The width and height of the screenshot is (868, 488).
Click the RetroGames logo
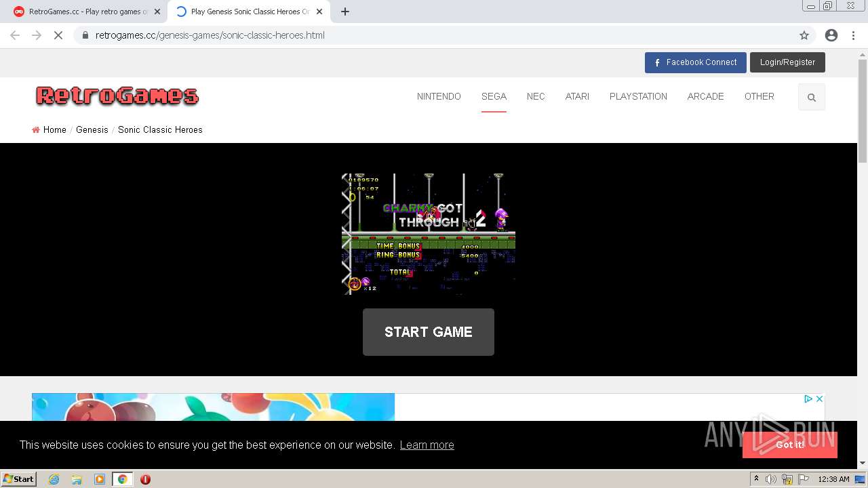pyautogui.click(x=117, y=96)
